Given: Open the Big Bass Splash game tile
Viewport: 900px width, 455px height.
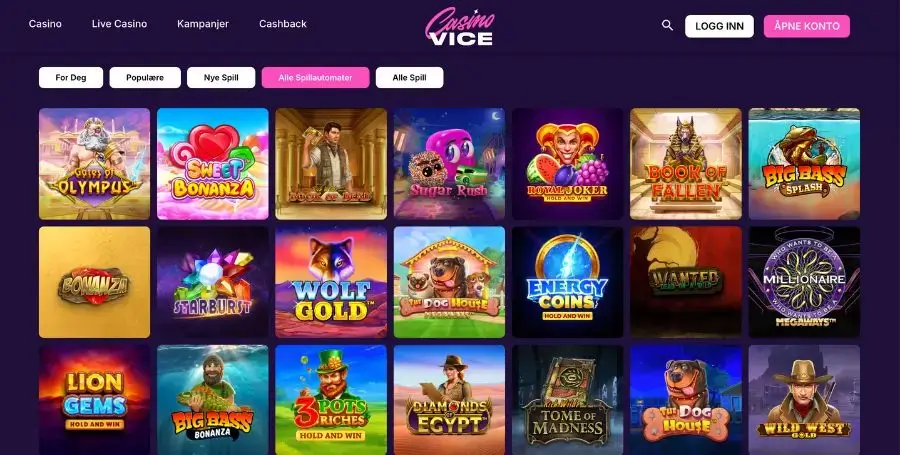Looking at the screenshot, I should click(804, 164).
